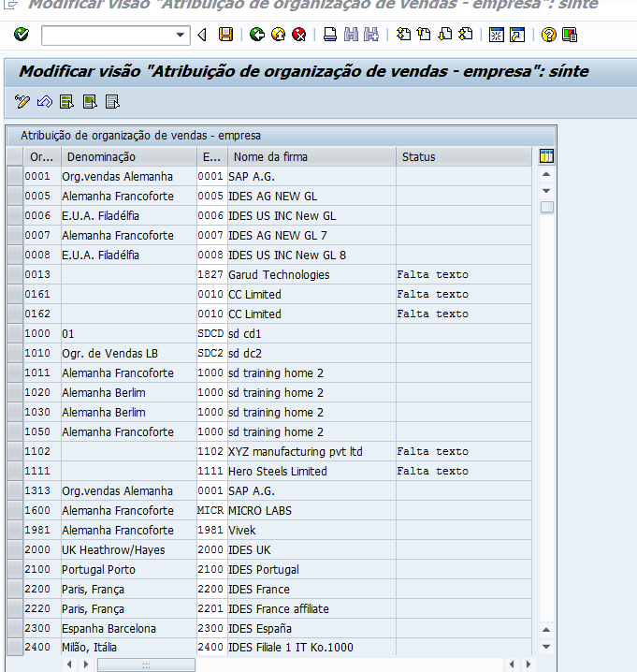Click right-pane horizontal scroll right arrow
The width and height of the screenshot is (637, 672).
pos(528,665)
